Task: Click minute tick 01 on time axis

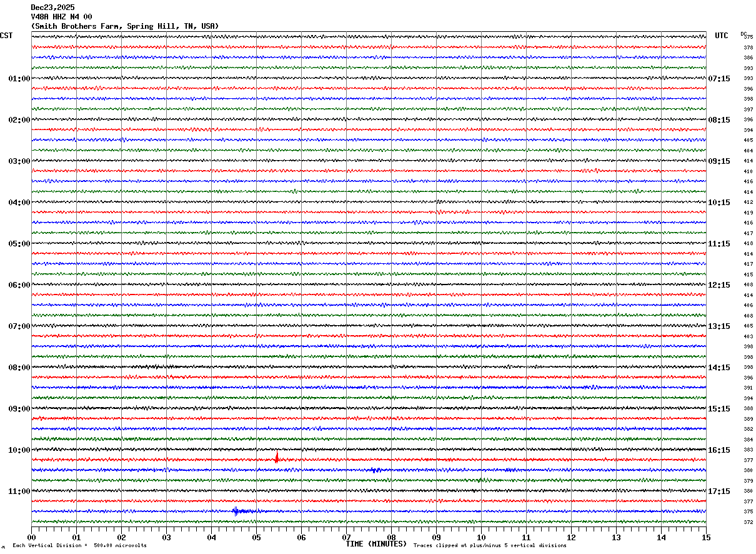Action: (76, 537)
